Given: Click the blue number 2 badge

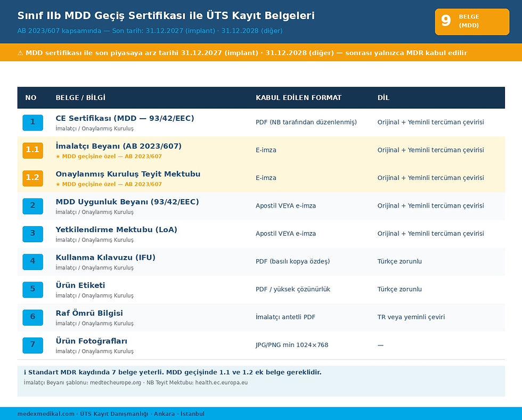Looking at the screenshot, I should pos(32,206).
